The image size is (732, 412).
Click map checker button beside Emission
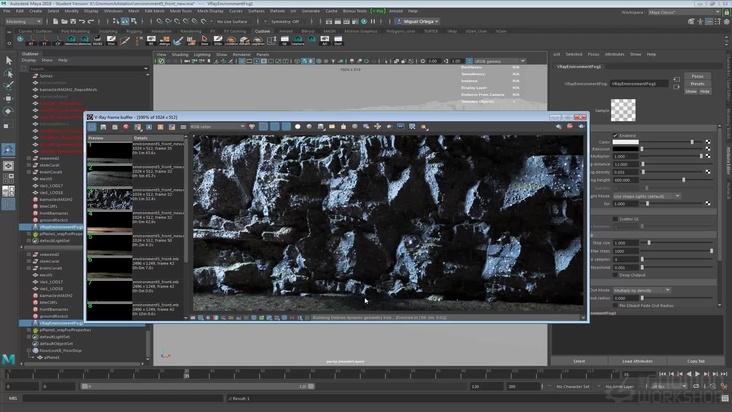tap(708, 149)
